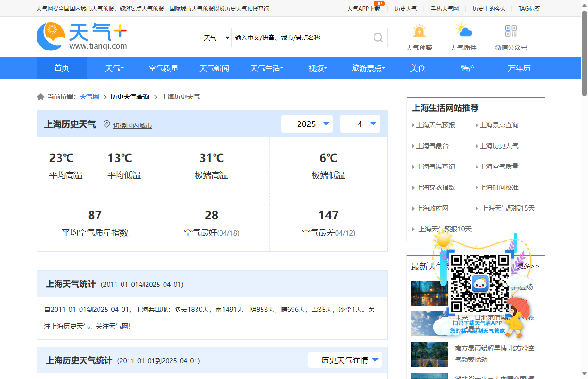Open the 历史天气详情 dropdown

pos(345,360)
